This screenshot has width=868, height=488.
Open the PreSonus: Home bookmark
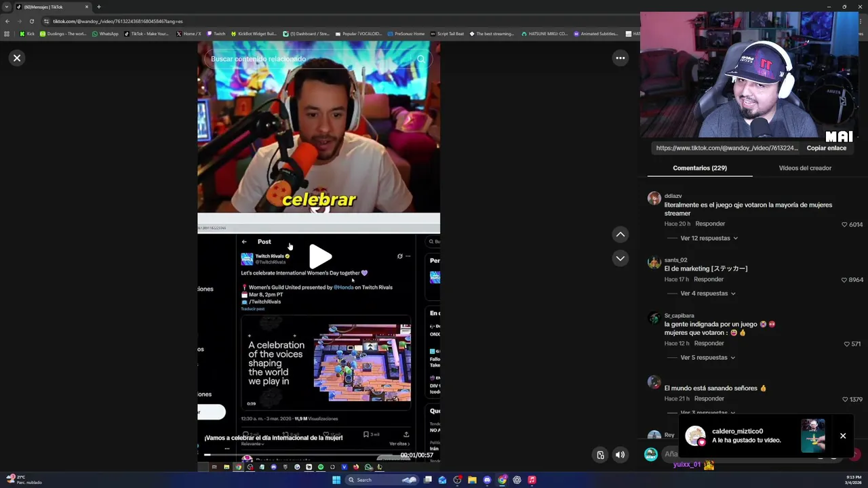coord(406,34)
